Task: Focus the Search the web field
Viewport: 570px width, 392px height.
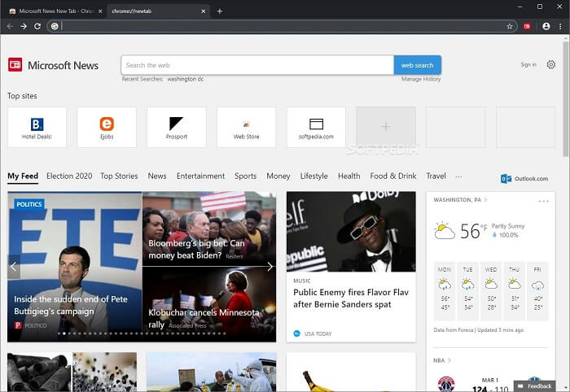Action: (257, 65)
